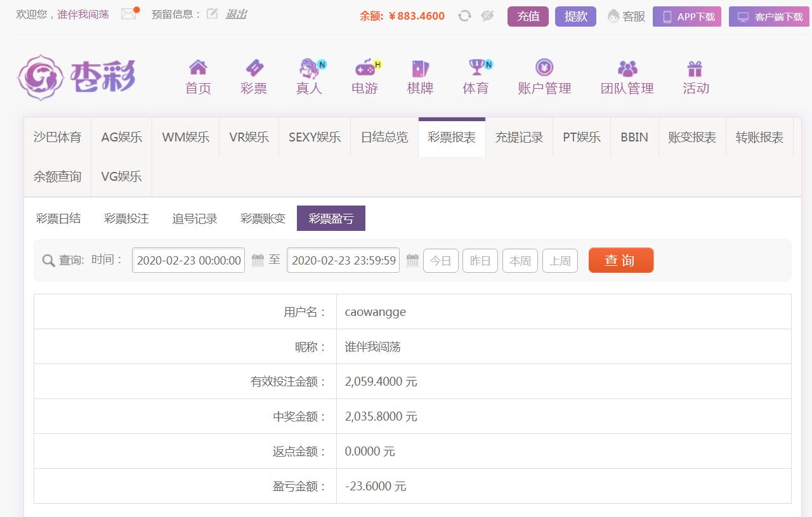Select the 彩票投注 sub-tab
Image resolution: width=812 pixels, height=517 pixels.
(126, 219)
